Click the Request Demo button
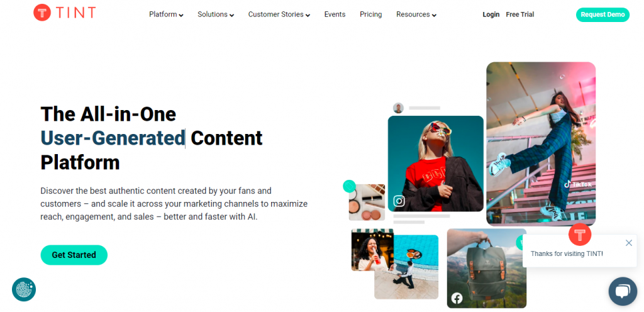This screenshot has width=644, height=312. click(x=602, y=14)
